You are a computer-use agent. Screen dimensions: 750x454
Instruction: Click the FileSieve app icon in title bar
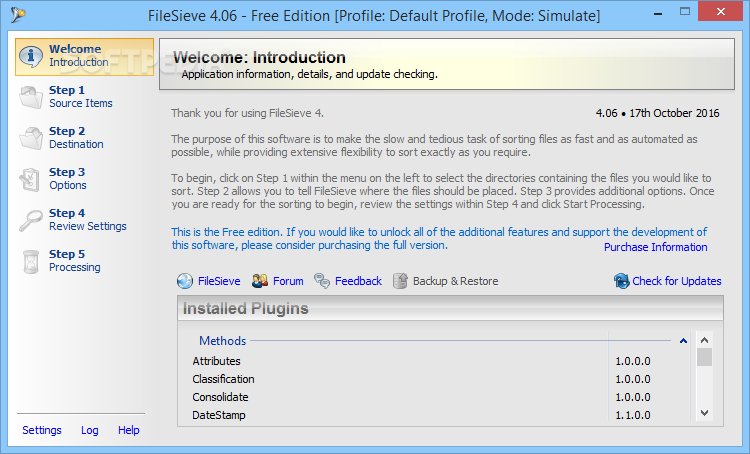pyautogui.click(x=18, y=15)
